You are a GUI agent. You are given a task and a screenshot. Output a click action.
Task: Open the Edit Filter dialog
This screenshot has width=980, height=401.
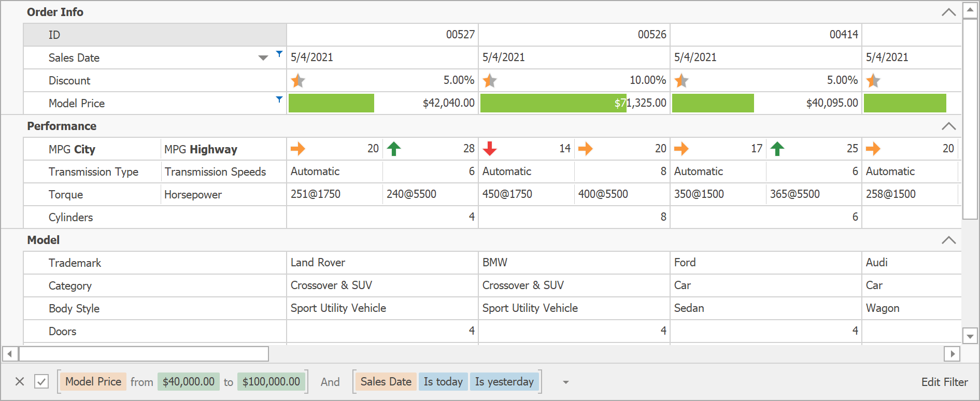944,382
